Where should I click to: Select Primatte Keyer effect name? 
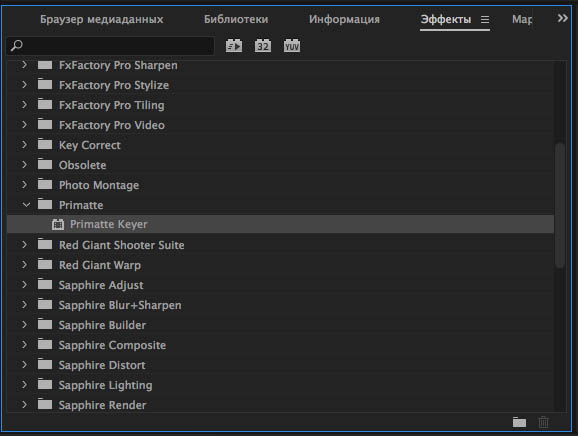click(x=108, y=224)
